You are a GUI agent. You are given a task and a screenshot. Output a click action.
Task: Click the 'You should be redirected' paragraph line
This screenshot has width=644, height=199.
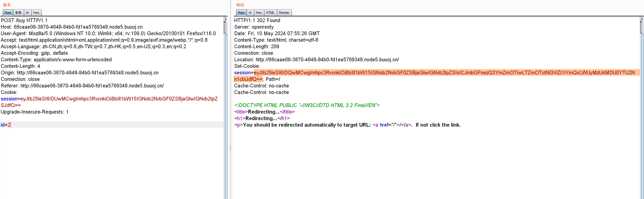tap(347, 125)
